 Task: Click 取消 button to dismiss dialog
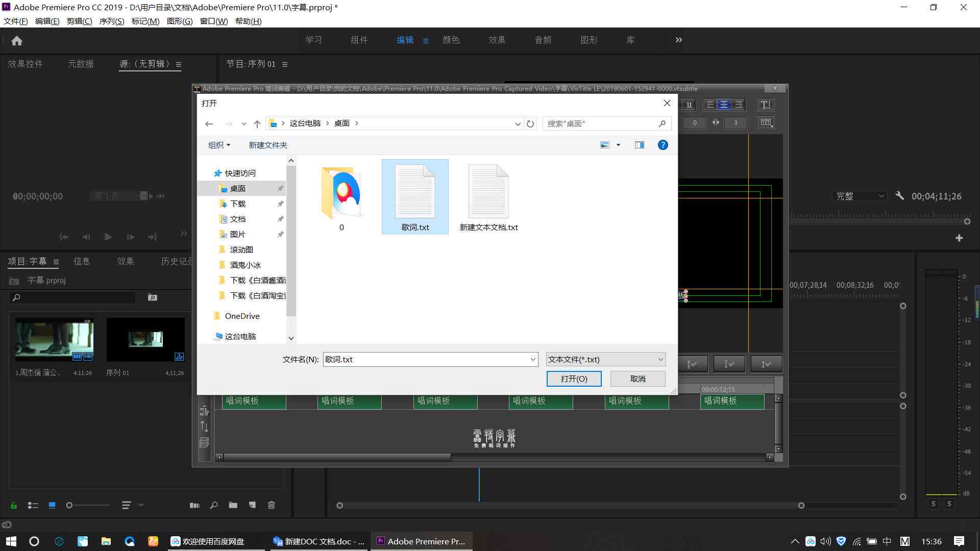tap(638, 378)
